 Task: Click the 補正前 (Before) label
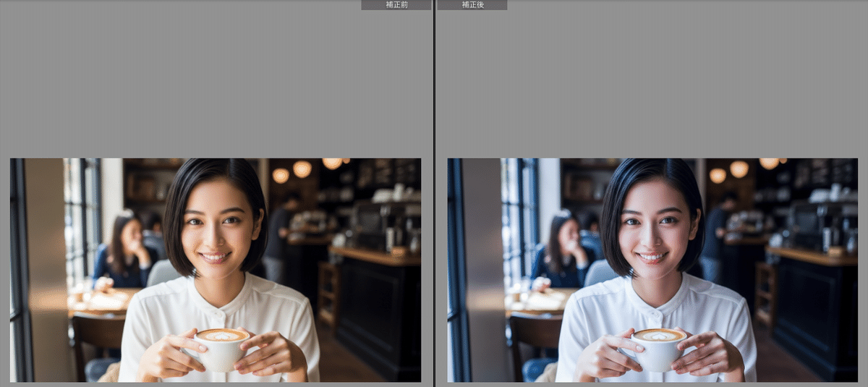396,5
